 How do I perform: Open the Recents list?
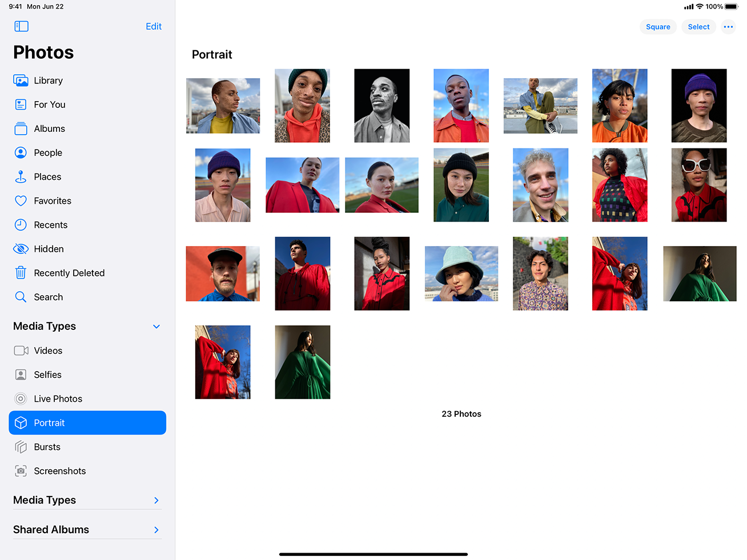[x=87, y=225]
